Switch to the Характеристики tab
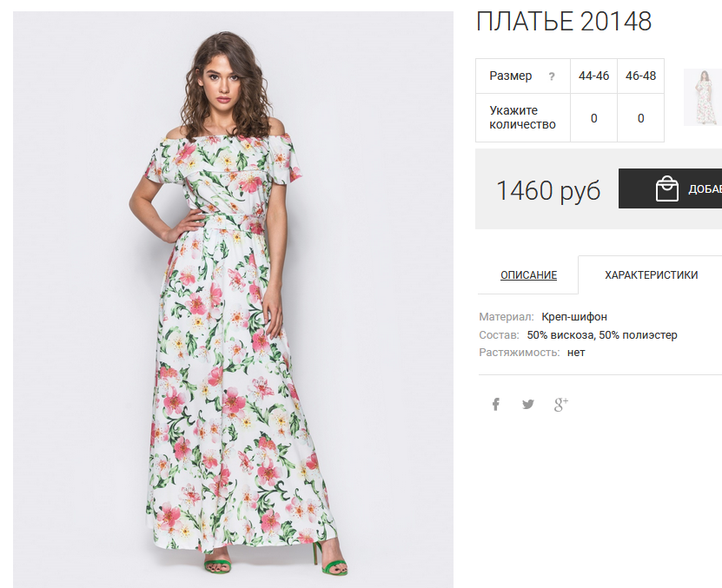Screen dimensions: 722x588 (651, 274)
